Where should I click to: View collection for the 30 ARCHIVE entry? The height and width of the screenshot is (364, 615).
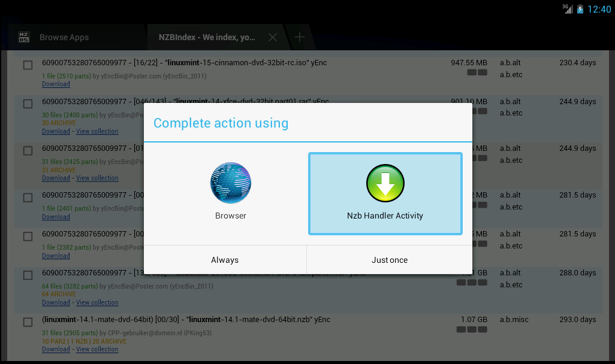[97, 131]
